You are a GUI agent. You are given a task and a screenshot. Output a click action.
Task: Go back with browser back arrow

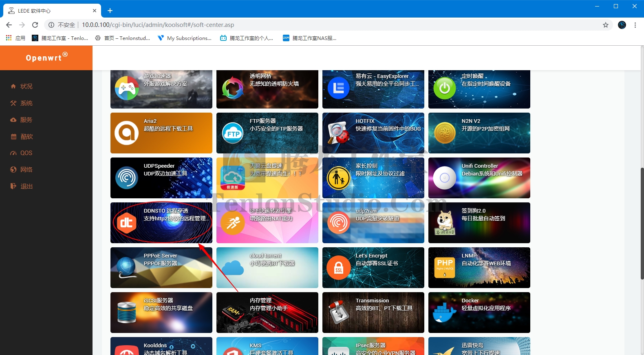[9, 25]
